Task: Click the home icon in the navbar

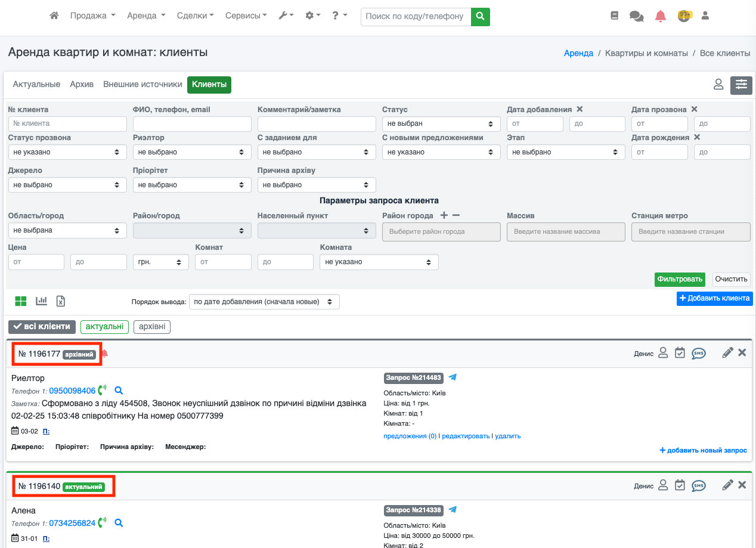Action: pos(54,16)
